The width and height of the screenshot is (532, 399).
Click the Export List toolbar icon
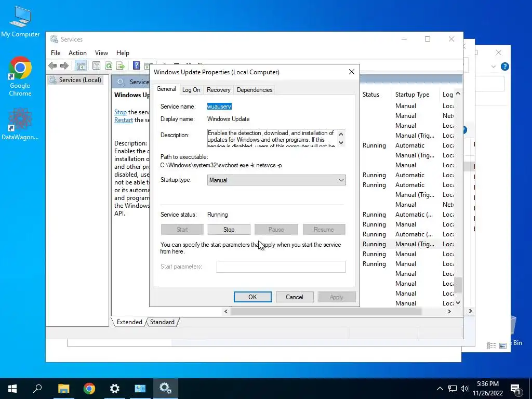[121, 65]
